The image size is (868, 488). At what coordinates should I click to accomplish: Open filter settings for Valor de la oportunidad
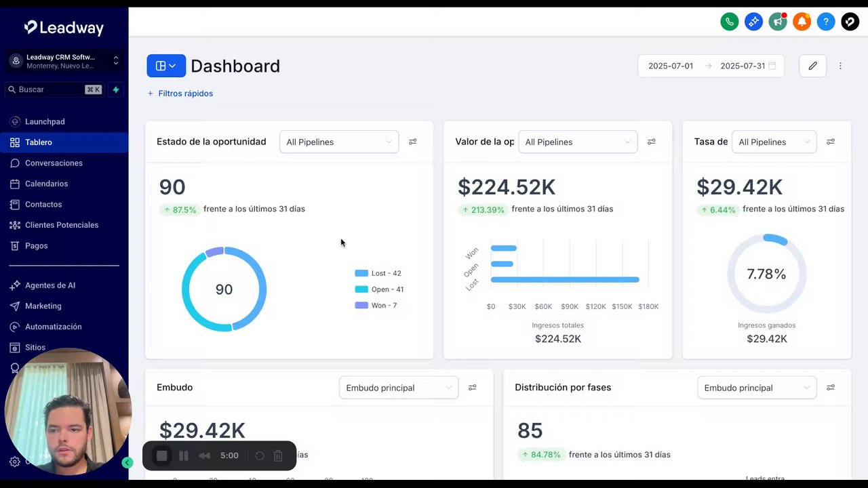(x=651, y=142)
